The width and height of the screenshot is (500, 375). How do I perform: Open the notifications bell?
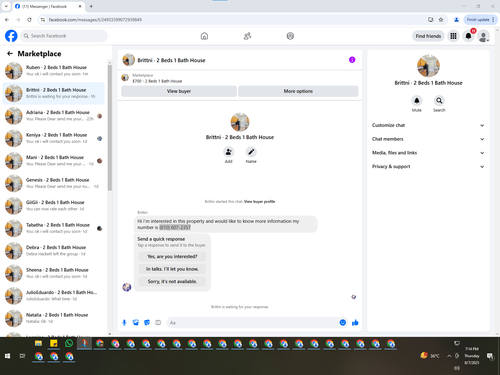[468, 36]
